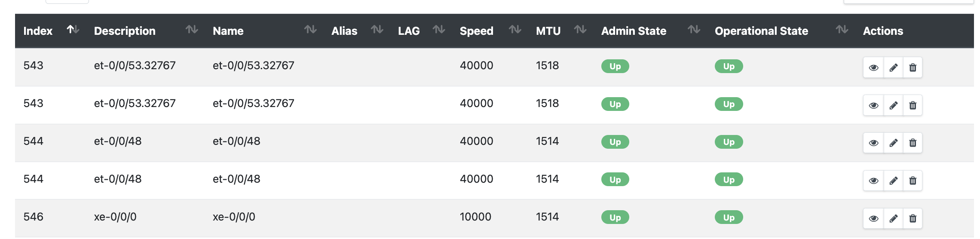Click Operational State Up badge for xe-0/0/0
Viewport: 980px width, 239px height.
pos(729,218)
